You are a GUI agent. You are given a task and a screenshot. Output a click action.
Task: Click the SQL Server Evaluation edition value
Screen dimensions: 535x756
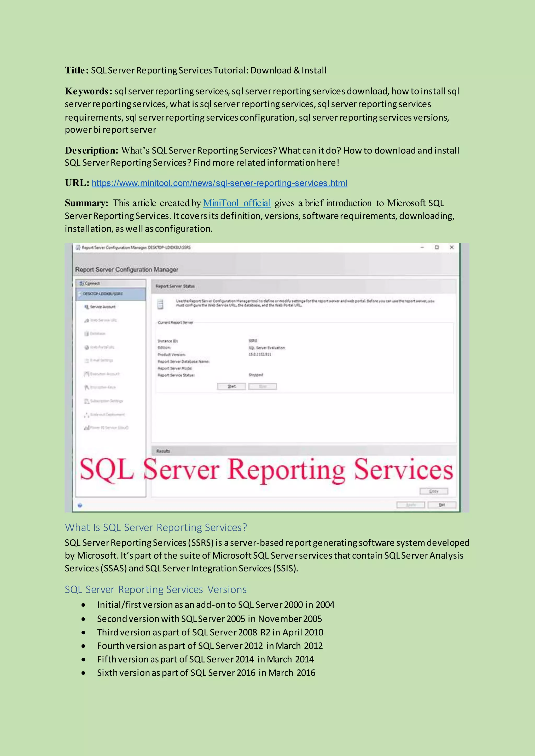(x=266, y=348)
